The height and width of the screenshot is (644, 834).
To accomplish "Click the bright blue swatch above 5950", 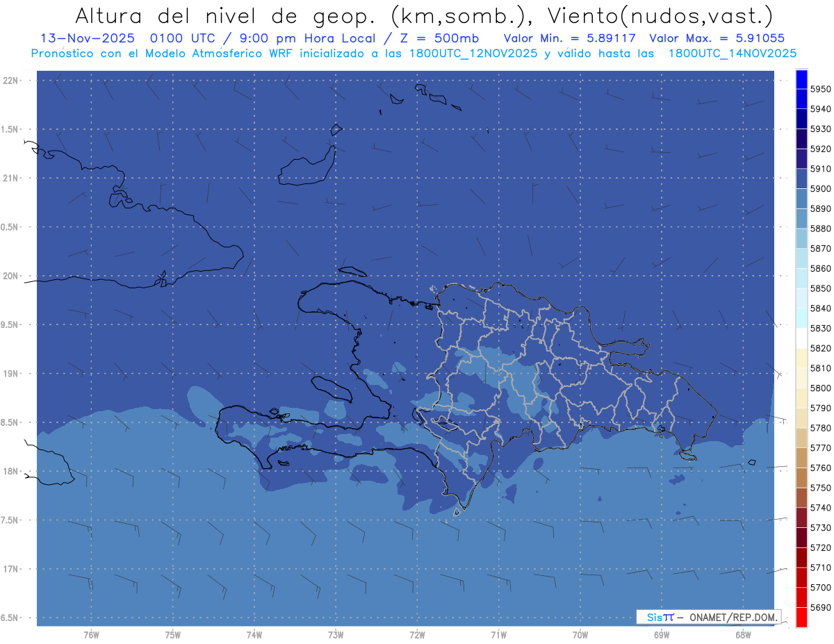I will pos(801,79).
